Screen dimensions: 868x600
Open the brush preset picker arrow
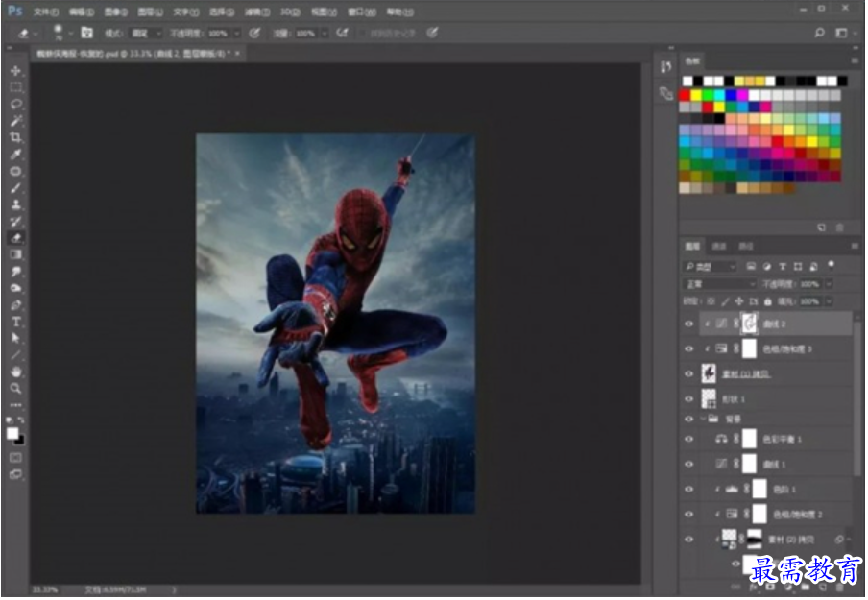[x=70, y=34]
